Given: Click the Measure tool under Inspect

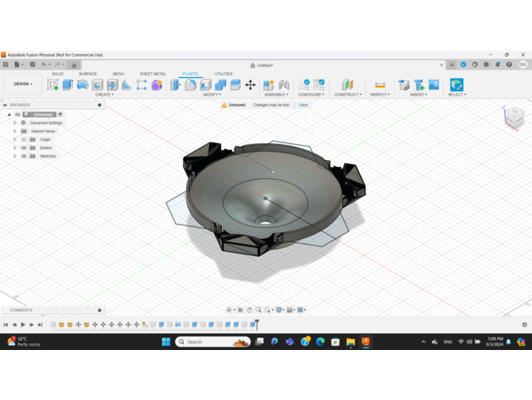Looking at the screenshot, I should [x=380, y=85].
